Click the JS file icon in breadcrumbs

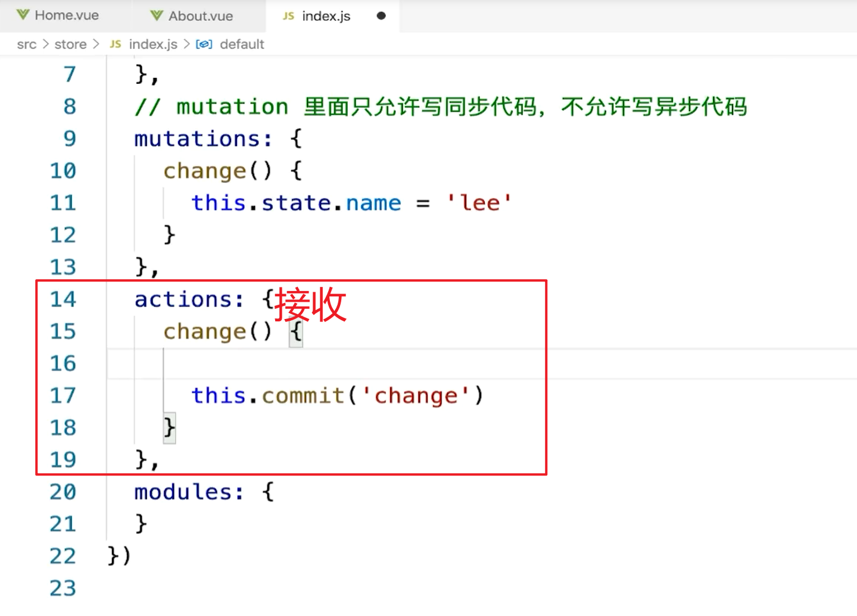coord(116,44)
